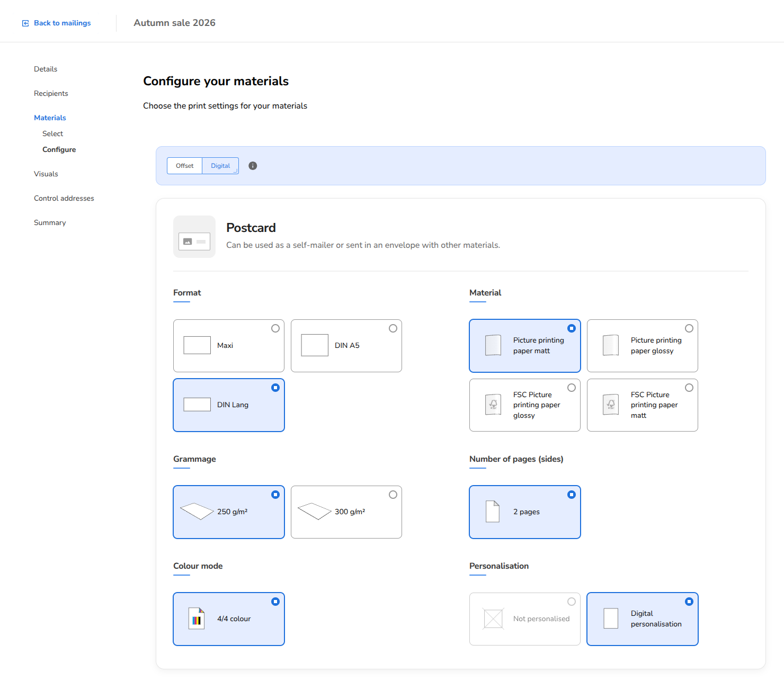
Task: Click the Digital personalisation page icon
Action: [611, 619]
